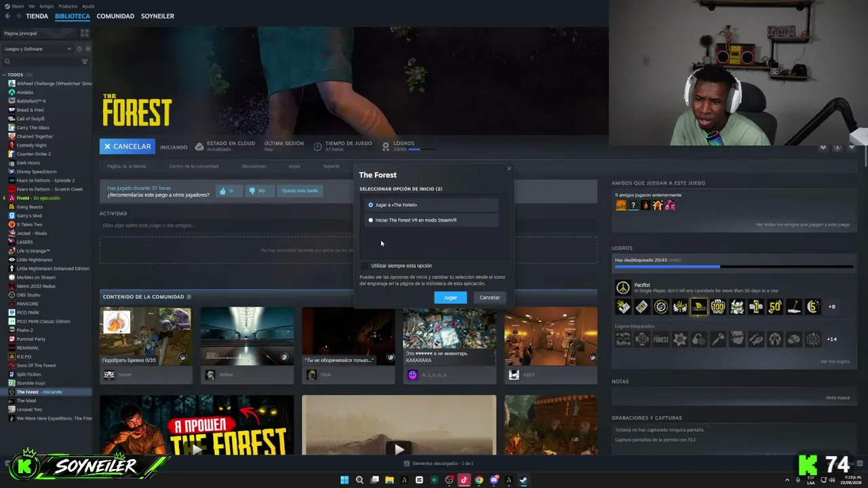Open the Página de la tienda link
The height and width of the screenshot is (488, 868).
point(126,166)
